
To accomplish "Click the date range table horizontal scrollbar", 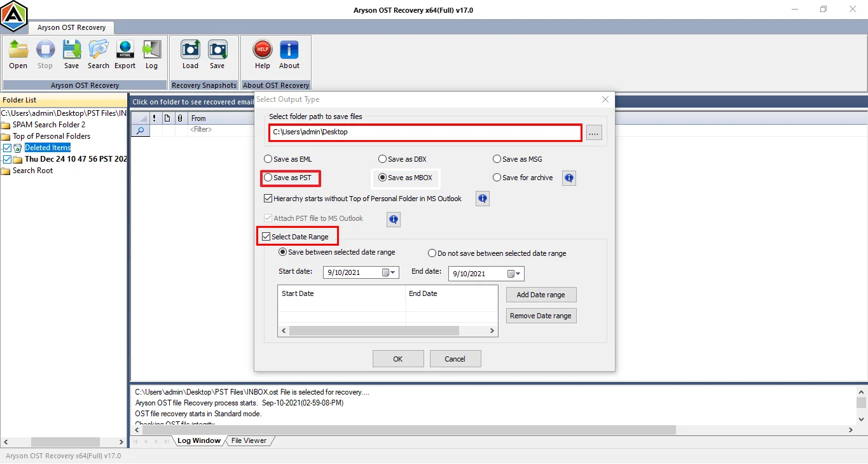I will coord(374,331).
